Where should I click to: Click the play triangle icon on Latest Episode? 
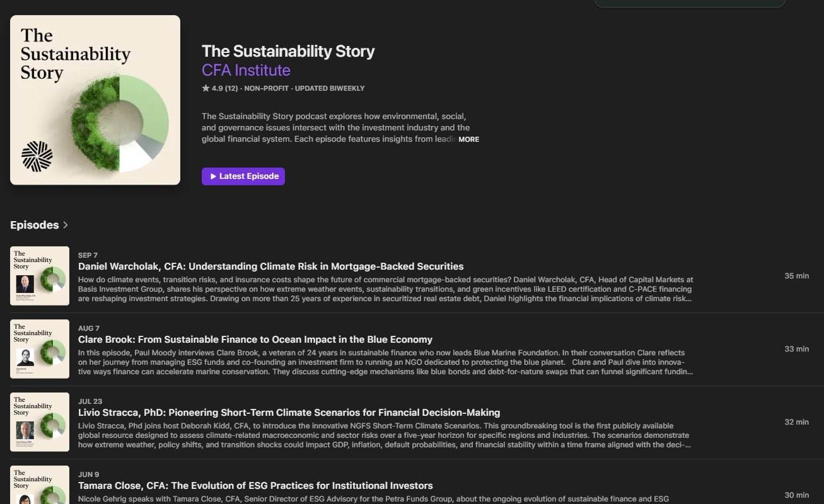(x=213, y=176)
